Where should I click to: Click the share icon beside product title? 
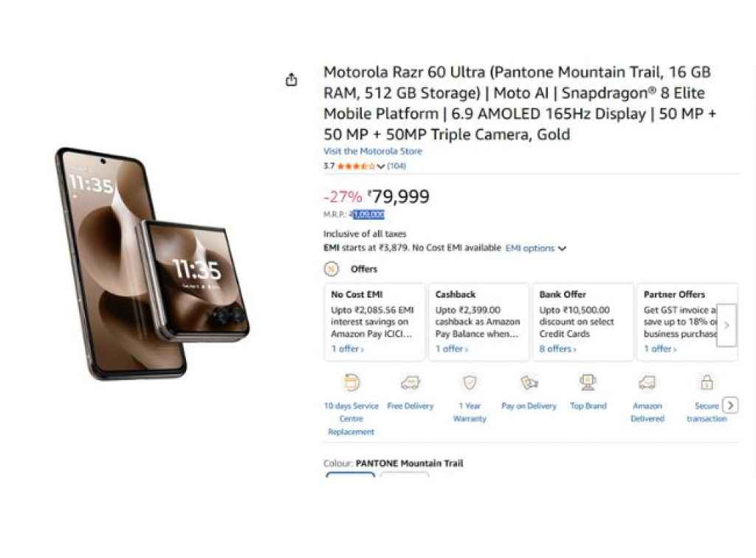(x=292, y=80)
